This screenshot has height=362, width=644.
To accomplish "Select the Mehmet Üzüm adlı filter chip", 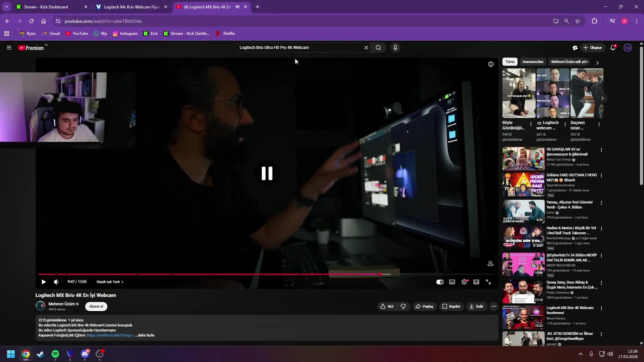I will (x=570, y=62).
